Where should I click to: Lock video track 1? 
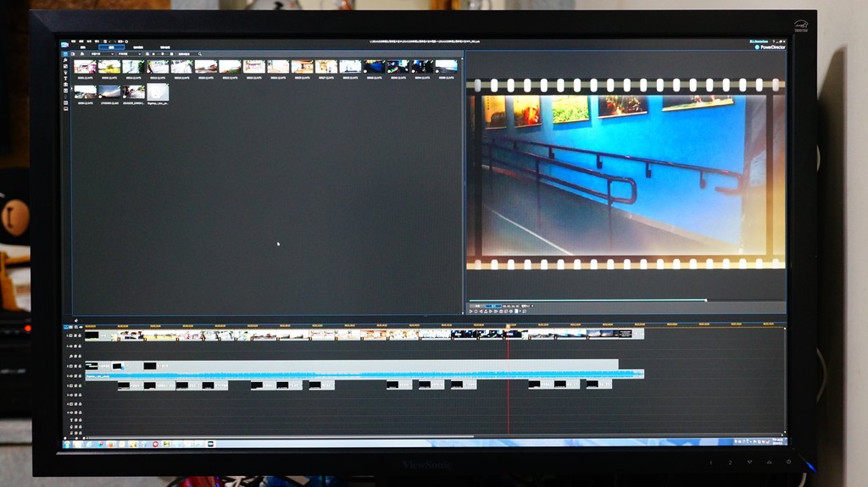(x=80, y=335)
